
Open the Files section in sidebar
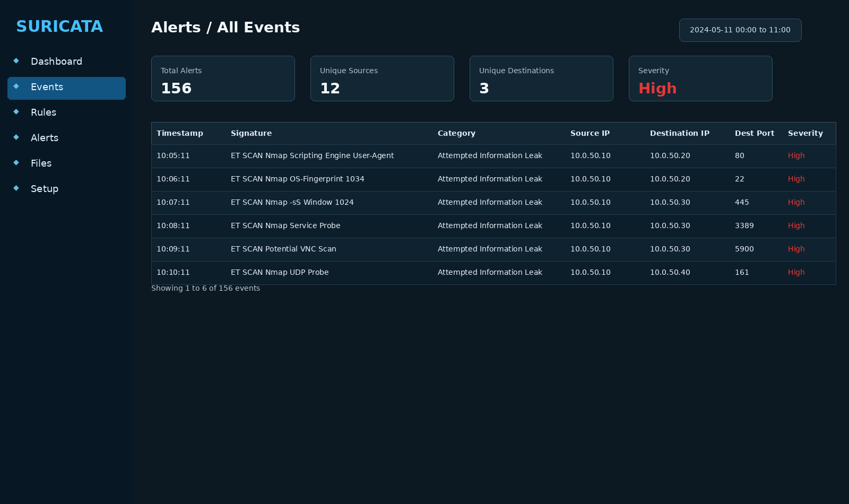coord(41,163)
